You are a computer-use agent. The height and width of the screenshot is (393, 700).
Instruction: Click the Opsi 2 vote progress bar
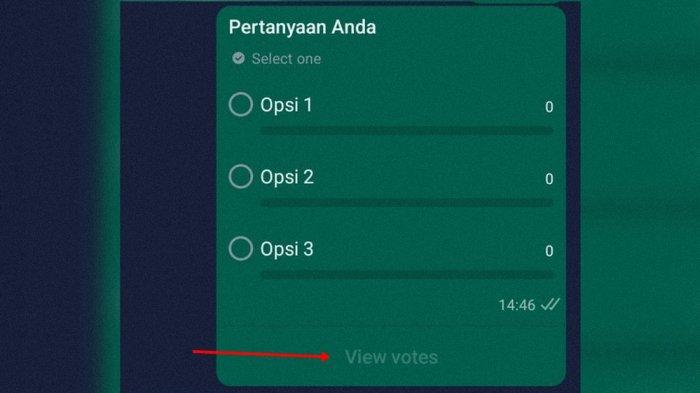407,203
